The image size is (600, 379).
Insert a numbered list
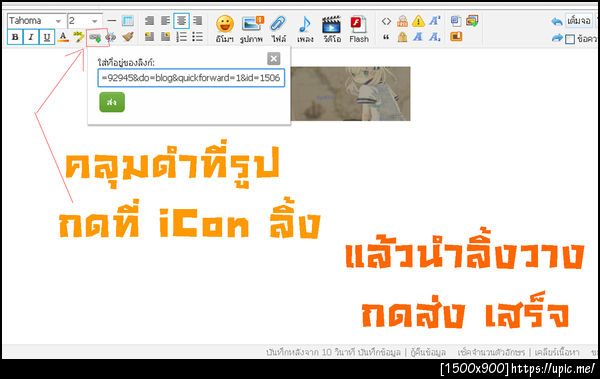pos(181,37)
